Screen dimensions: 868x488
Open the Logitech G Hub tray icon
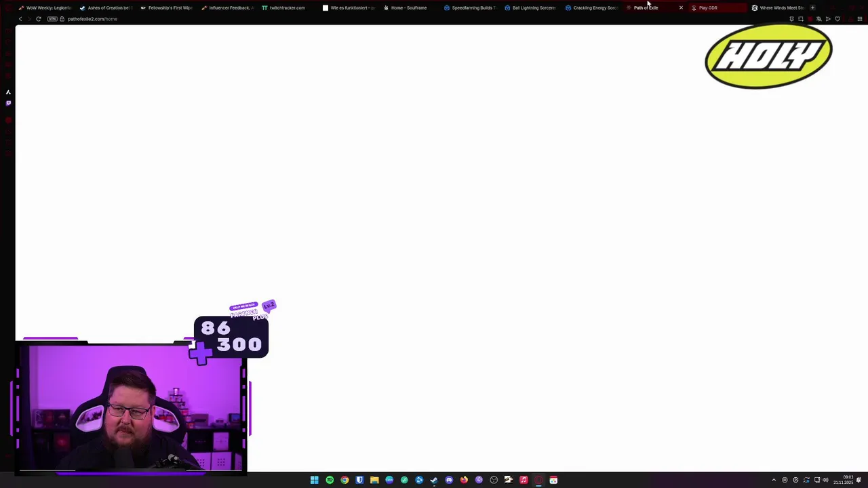795,480
